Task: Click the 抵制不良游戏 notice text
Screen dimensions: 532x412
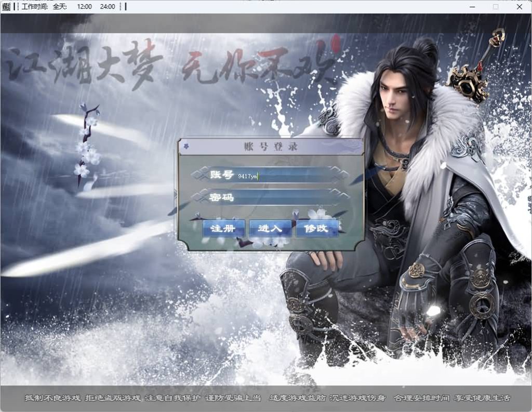Action: tap(52, 398)
